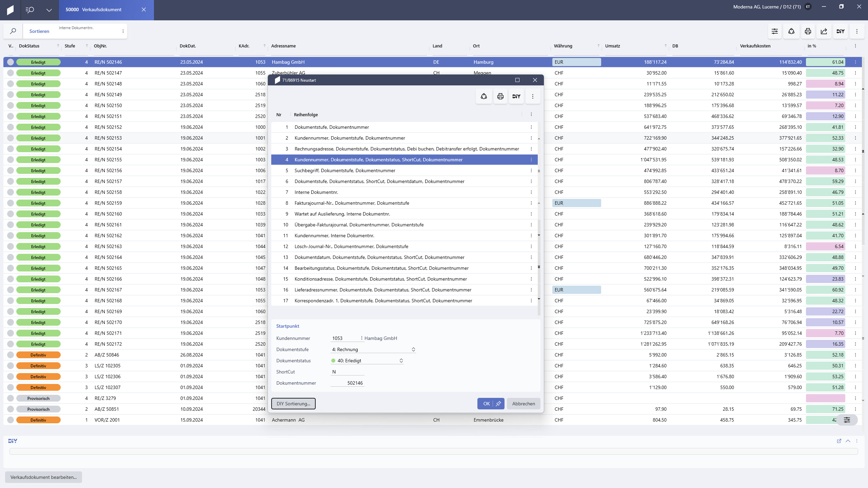
Task: Click the search magnifier icon in the toolbar
Action: click(x=13, y=31)
